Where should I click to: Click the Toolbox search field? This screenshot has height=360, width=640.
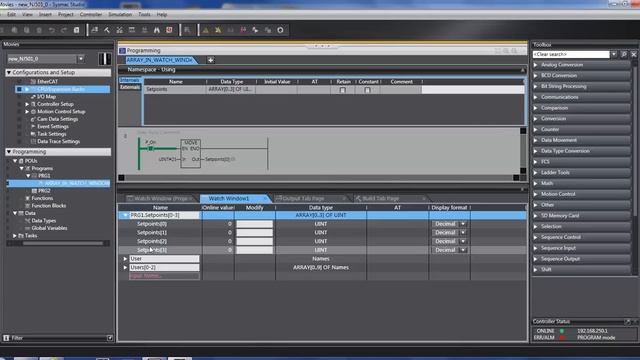[571, 54]
